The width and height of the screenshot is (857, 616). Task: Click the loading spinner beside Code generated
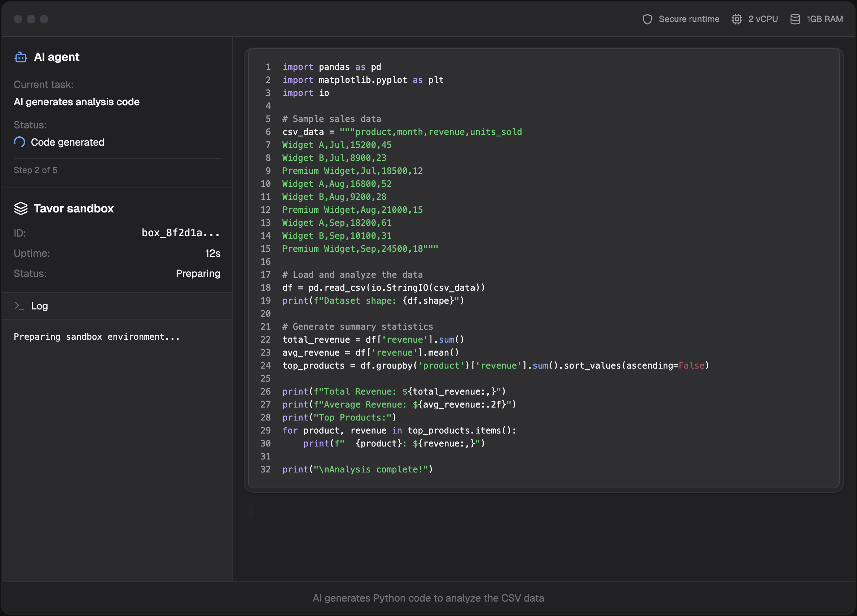click(19, 142)
